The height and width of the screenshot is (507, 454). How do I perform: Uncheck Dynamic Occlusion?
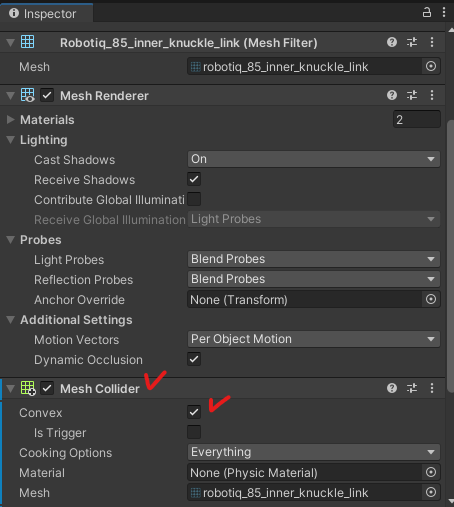click(194, 359)
